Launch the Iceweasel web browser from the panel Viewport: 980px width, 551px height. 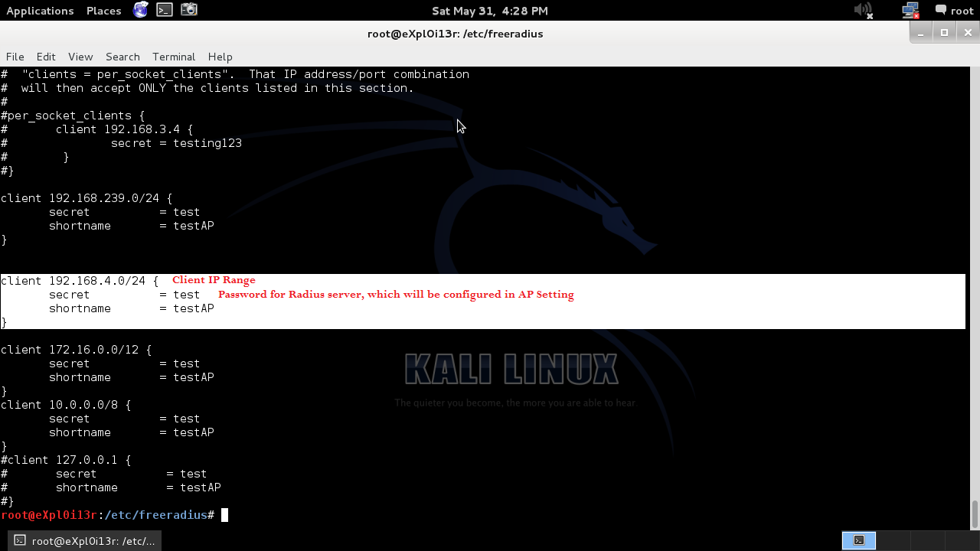coord(140,10)
